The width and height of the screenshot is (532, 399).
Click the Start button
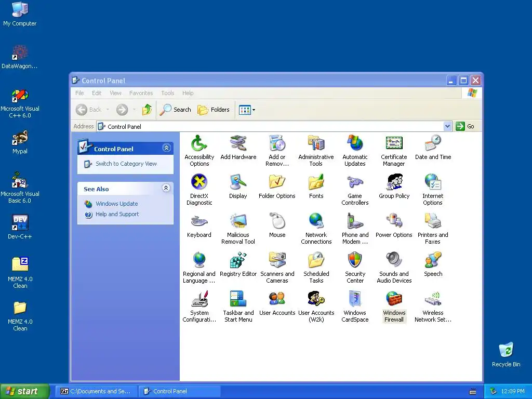(24, 391)
